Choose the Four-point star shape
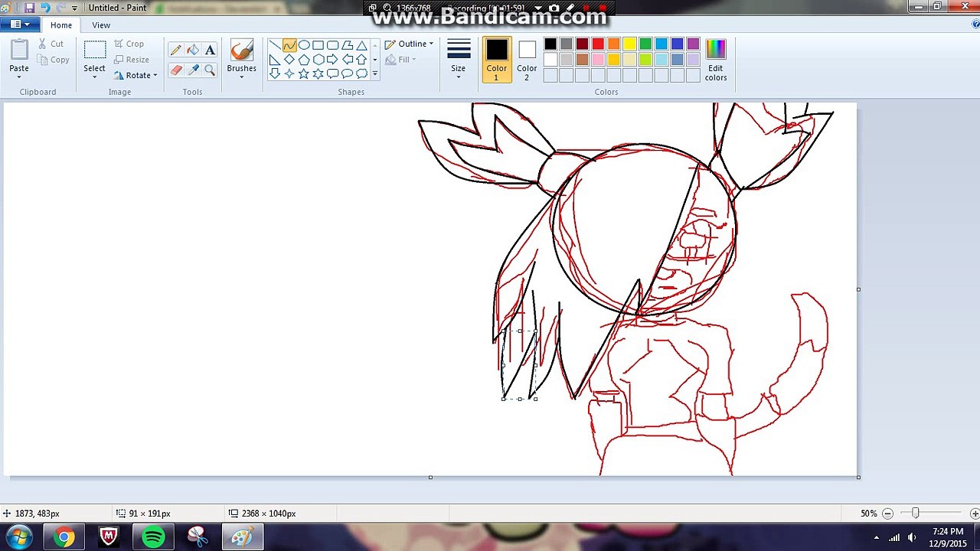Screen dimensions: 980x551 pos(289,74)
